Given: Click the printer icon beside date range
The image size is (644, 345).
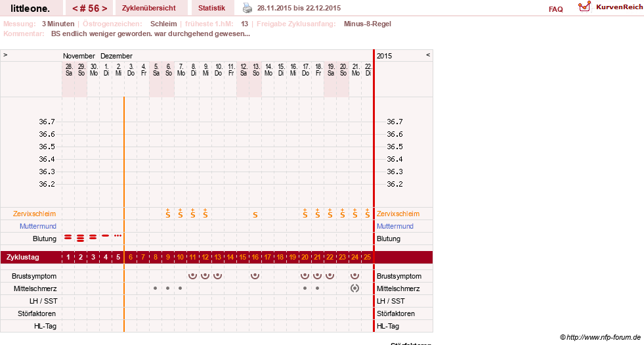Looking at the screenshot, I should click(247, 8).
